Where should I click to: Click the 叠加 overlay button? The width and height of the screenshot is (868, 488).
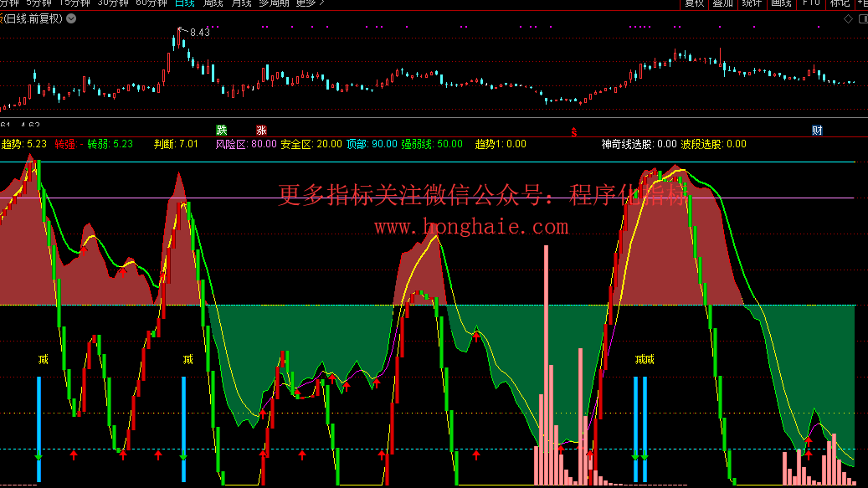tap(722, 3)
